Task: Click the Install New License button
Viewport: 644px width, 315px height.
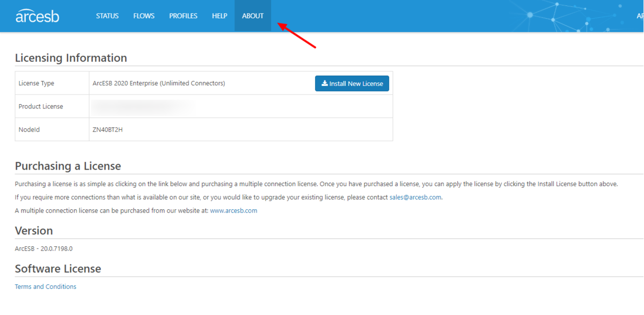Action: (352, 83)
